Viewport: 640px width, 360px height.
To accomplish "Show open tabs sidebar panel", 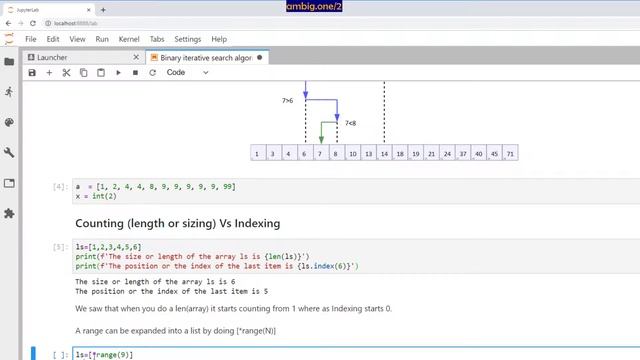I will [x=9, y=183].
